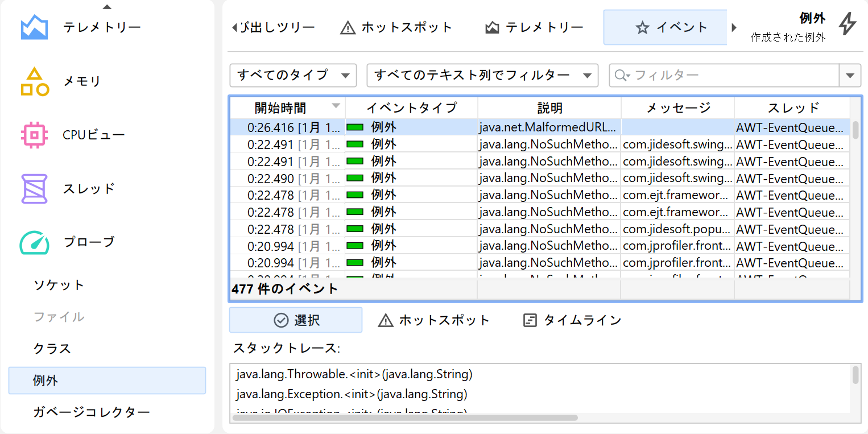The height and width of the screenshot is (434, 868).
Task: Click the lightning bolt exception probe icon
Action: point(848,24)
